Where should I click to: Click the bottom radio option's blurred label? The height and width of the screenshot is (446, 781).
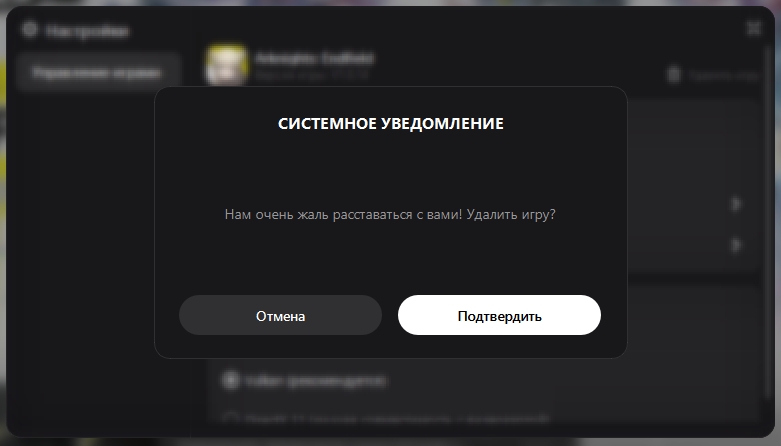pos(397,419)
